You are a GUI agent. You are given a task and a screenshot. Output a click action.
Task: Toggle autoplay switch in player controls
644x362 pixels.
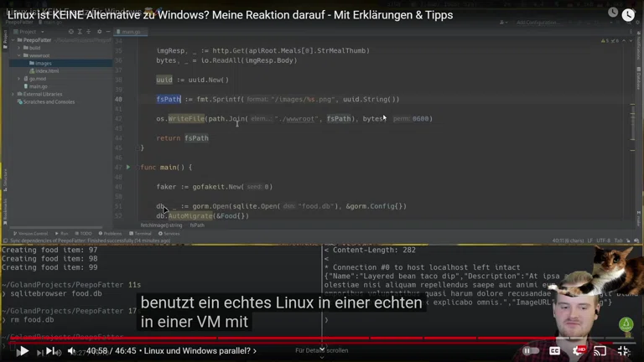coord(531,351)
